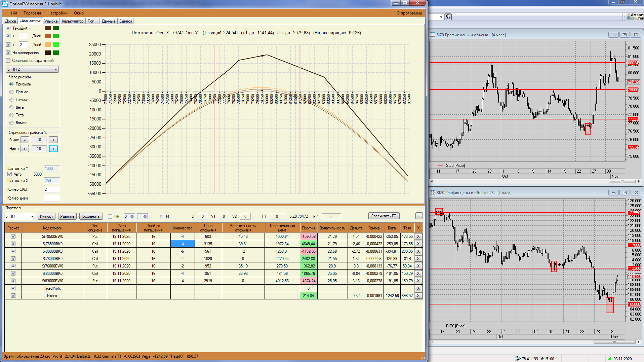Minimize the RIZ0 price chart window

click(x=613, y=193)
